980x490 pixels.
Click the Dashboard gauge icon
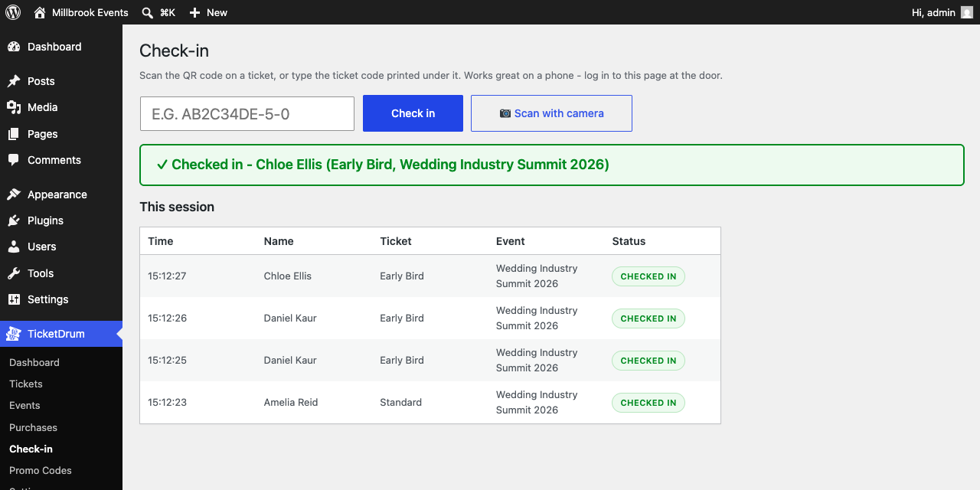14,47
